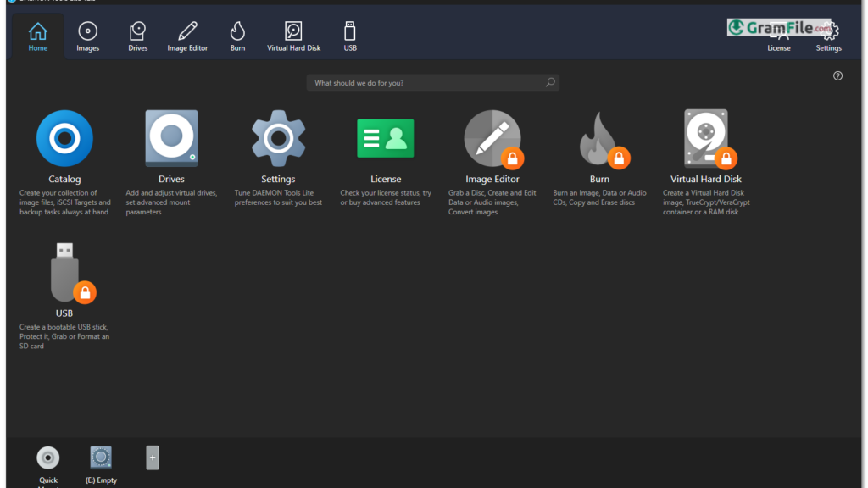Open the locked Burn flame tile
This screenshot has width=868, height=488.
[599, 138]
